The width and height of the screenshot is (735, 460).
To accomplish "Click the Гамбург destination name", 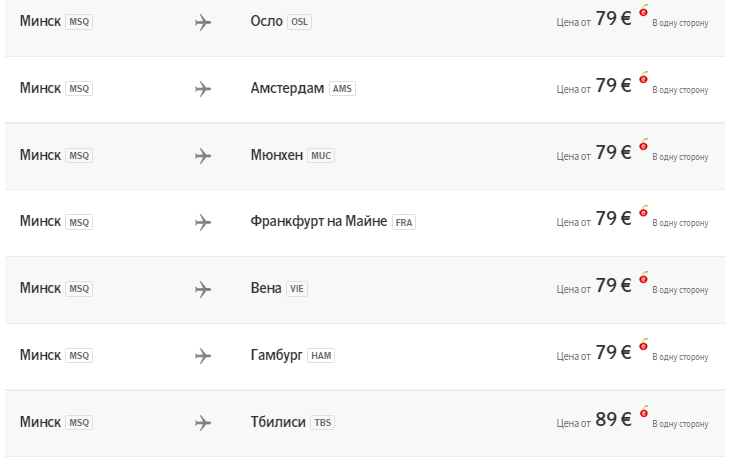I will 276,356.
